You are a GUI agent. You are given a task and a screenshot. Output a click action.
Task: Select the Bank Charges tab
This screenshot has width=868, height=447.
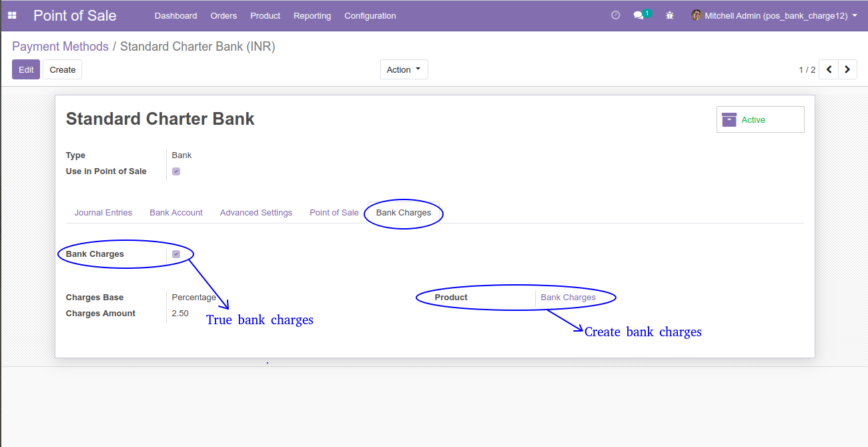pos(404,213)
